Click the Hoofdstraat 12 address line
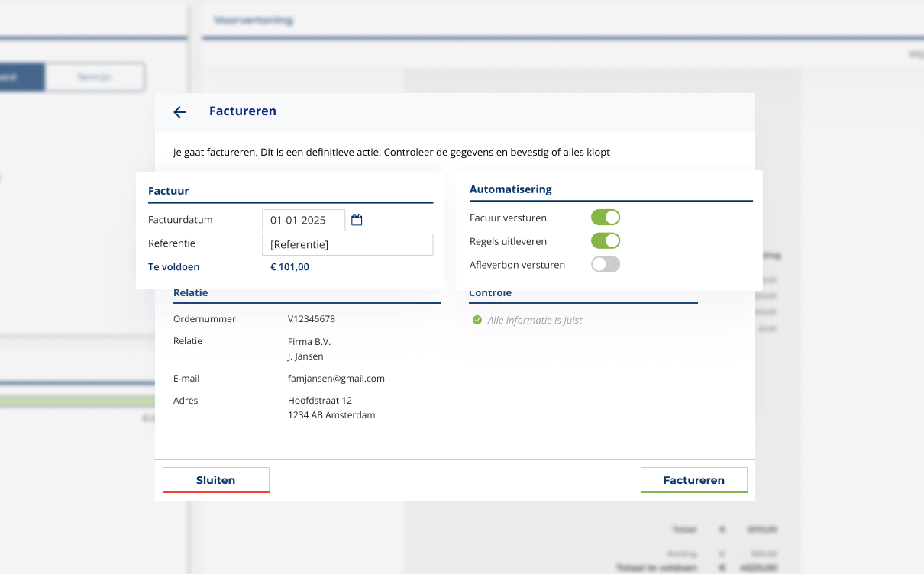The width and height of the screenshot is (924, 574). [319, 401]
